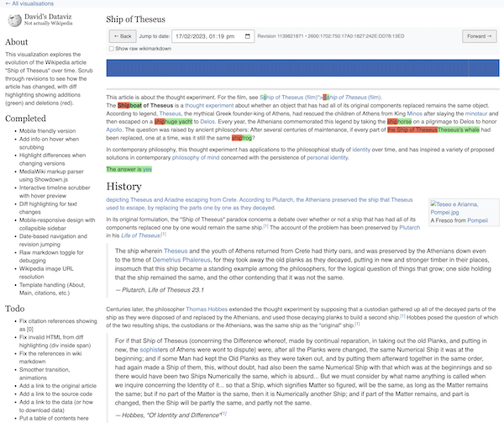The image size is (504, 423).
Task: Open philosophy of mind link
Action: point(196,157)
